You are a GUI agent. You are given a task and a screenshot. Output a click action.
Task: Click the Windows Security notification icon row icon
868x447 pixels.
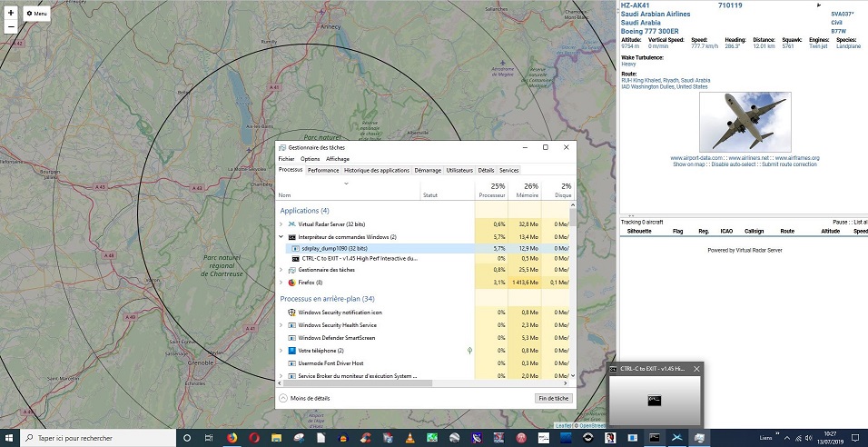tap(291, 313)
